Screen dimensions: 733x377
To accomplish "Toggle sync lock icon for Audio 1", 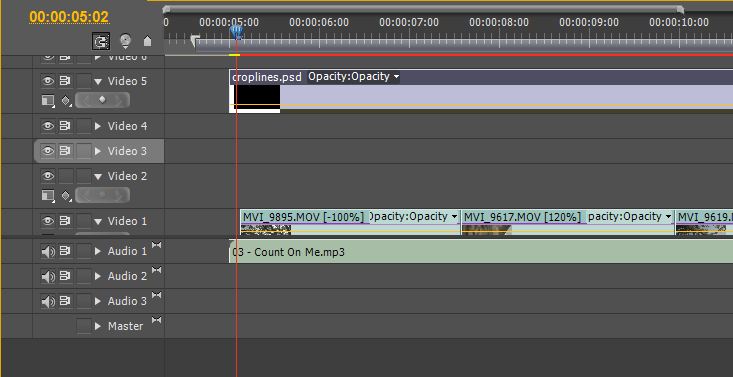I will point(65,251).
